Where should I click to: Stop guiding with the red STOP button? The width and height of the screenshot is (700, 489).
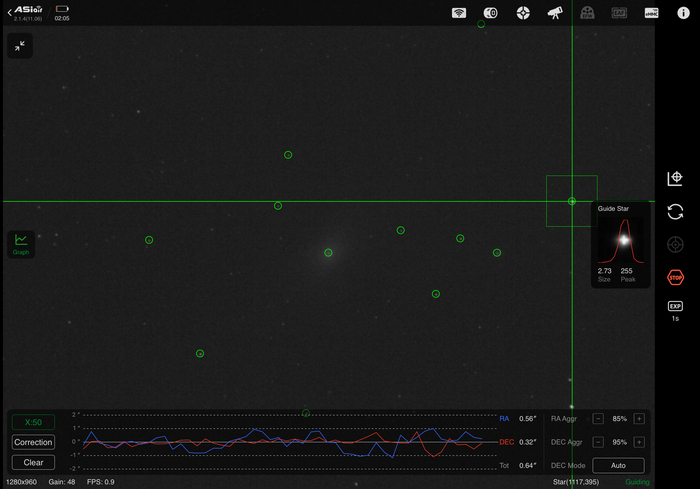tap(675, 277)
